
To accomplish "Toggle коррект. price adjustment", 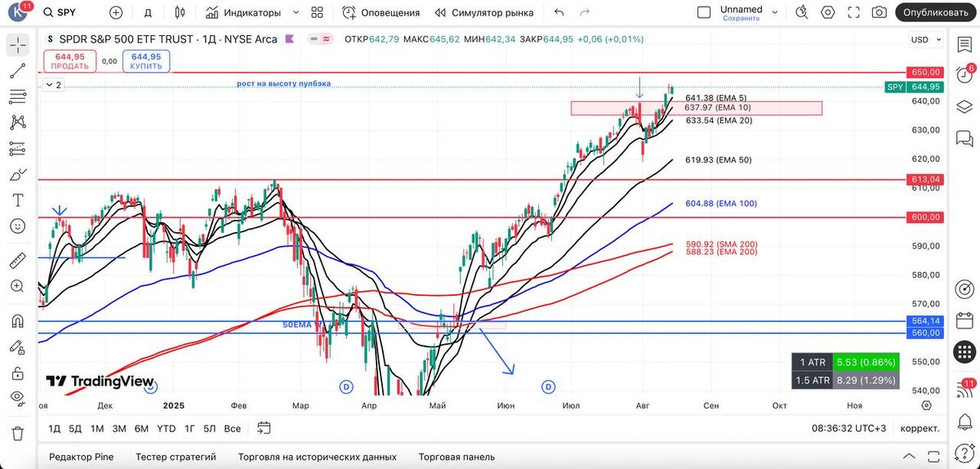I will click(920, 428).
